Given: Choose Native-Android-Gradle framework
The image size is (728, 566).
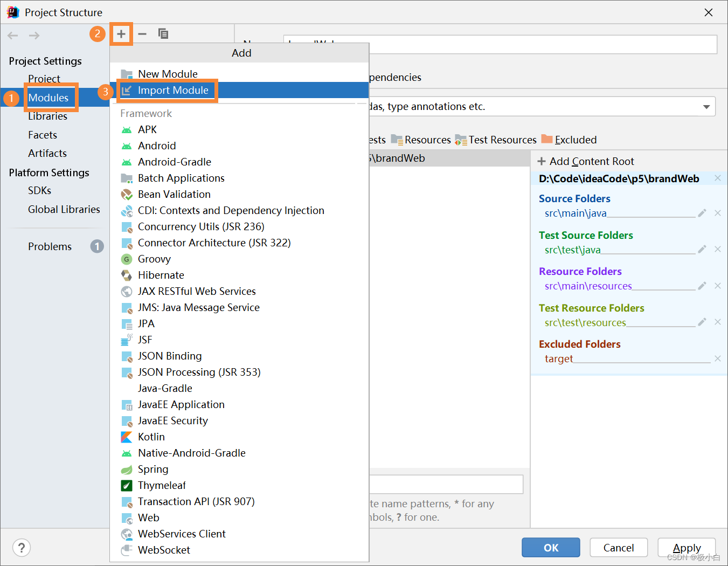Looking at the screenshot, I should 239,453.
